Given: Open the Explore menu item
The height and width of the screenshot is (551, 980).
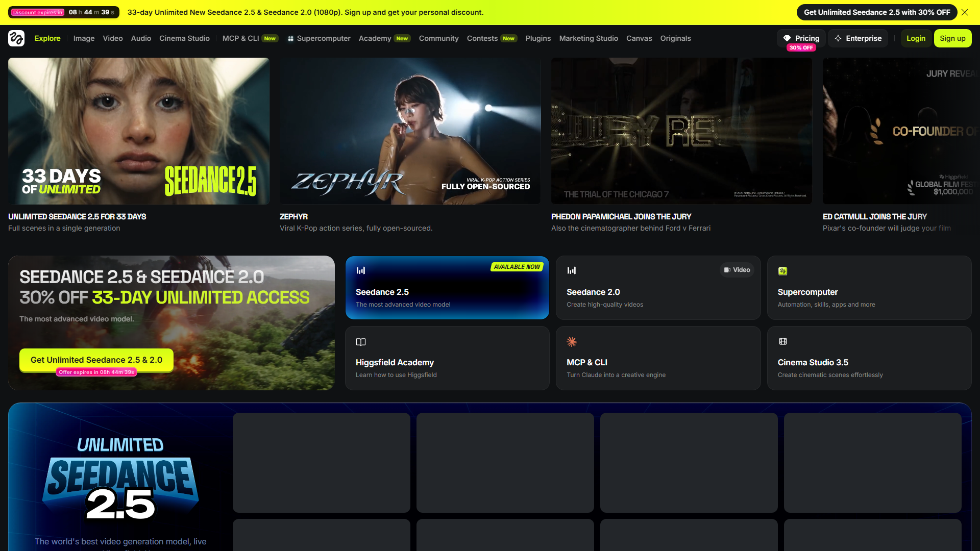Looking at the screenshot, I should (x=47, y=38).
